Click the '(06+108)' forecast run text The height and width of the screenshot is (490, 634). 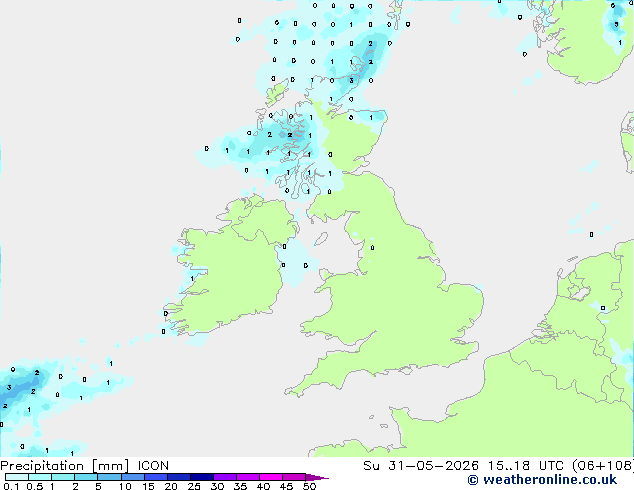(603, 466)
